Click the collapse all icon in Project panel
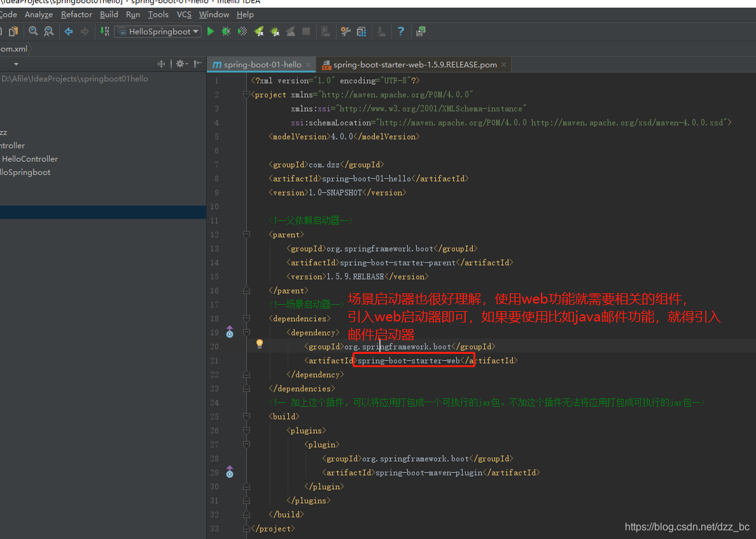The image size is (756, 539). (161, 64)
